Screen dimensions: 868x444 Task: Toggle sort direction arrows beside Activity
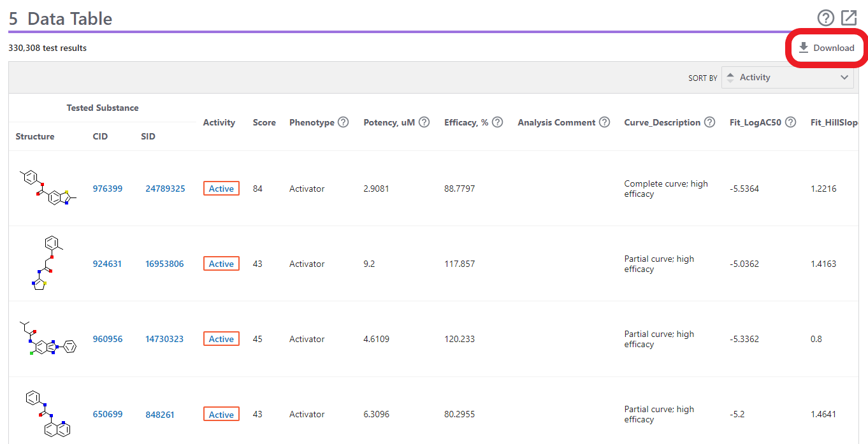[730, 78]
